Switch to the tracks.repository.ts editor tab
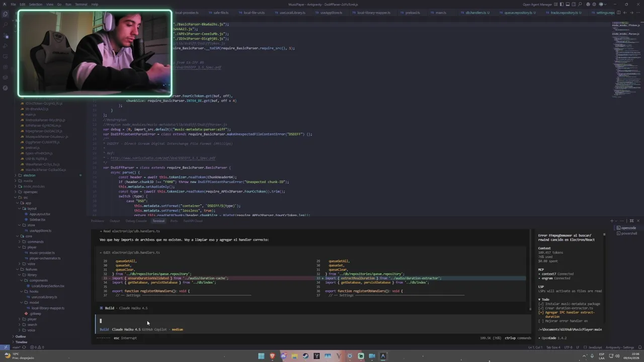644x362 pixels. [563, 13]
